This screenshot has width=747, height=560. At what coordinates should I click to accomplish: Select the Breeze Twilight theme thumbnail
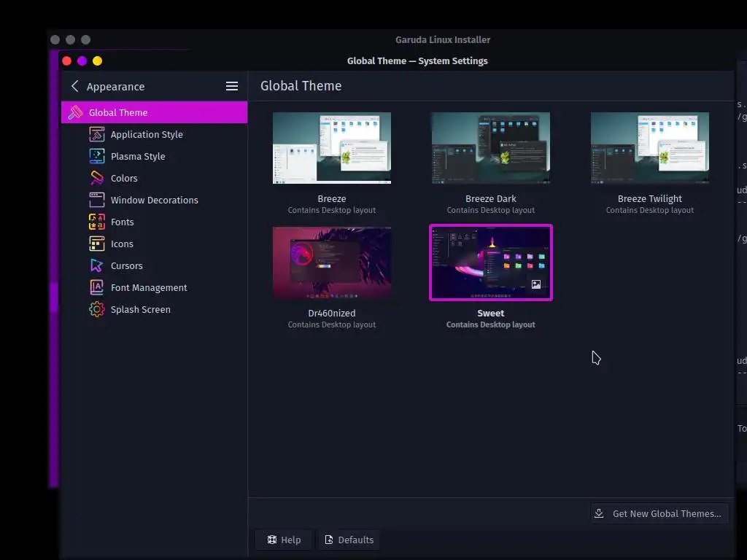(x=650, y=148)
